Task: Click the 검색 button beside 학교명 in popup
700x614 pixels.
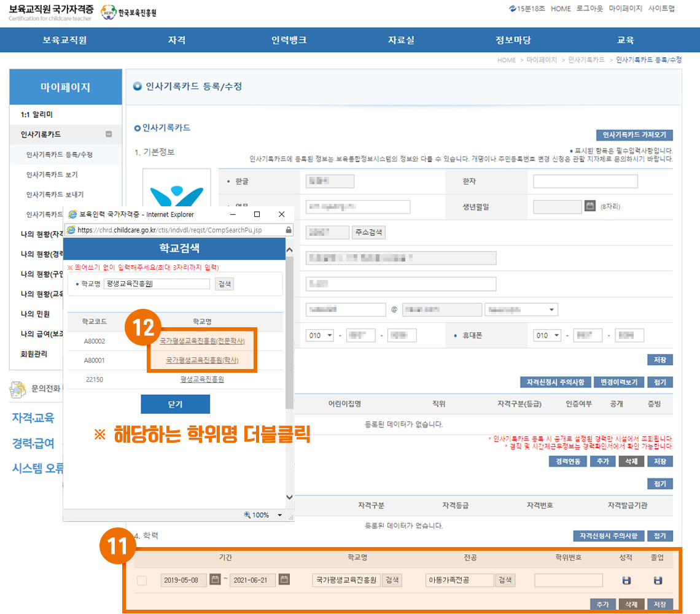Action: point(224,284)
